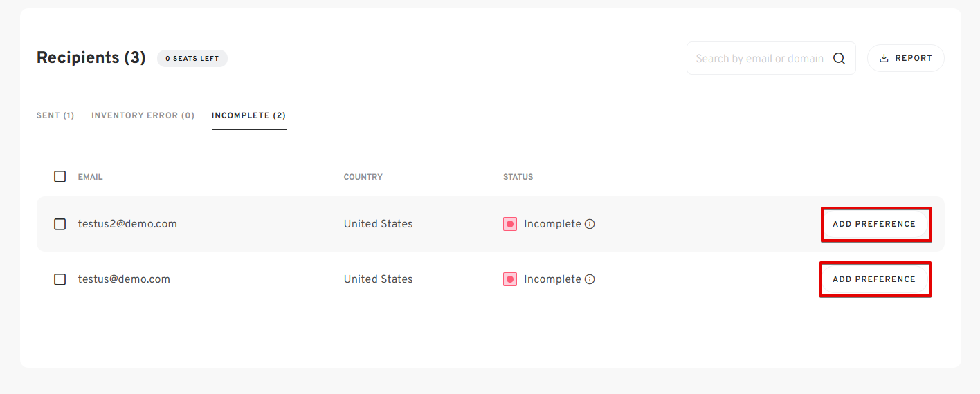
Task: Focus the search by email or domain field
Action: tap(760, 59)
